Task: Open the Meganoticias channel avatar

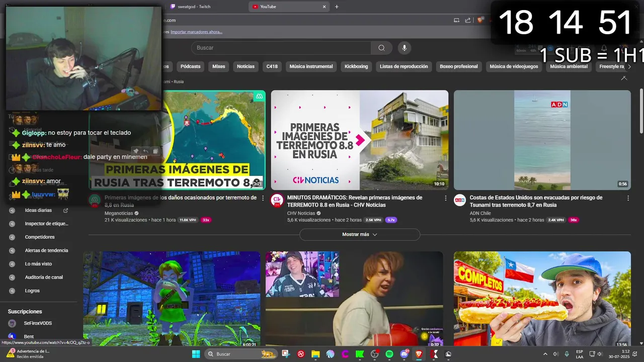Action: pyautogui.click(x=95, y=200)
